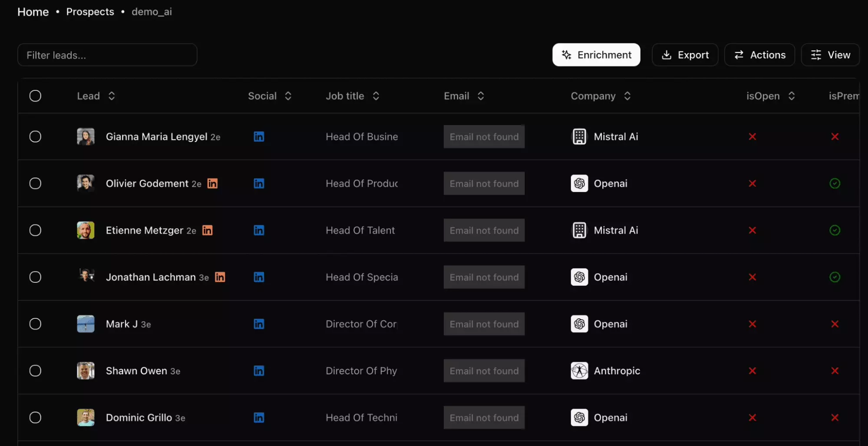This screenshot has height=446, width=868.
Task: Toggle sorting on the isOpen column
Action: pyautogui.click(x=792, y=96)
